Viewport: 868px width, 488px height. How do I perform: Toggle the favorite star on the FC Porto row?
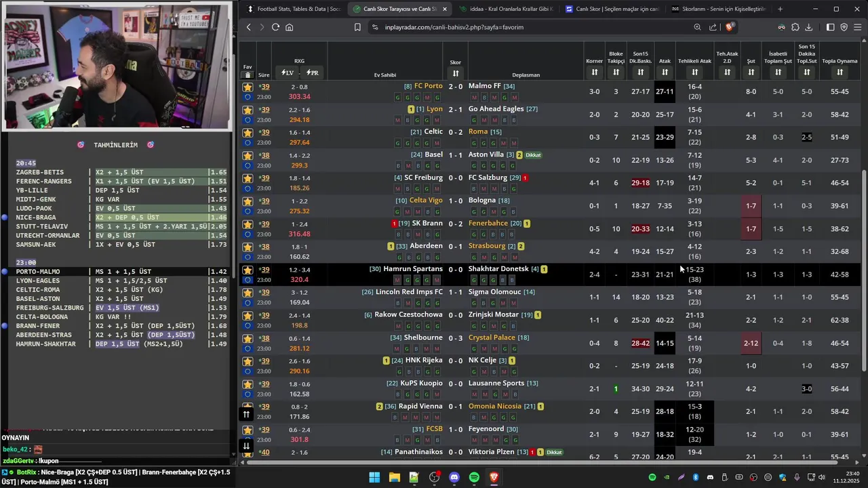(248, 87)
